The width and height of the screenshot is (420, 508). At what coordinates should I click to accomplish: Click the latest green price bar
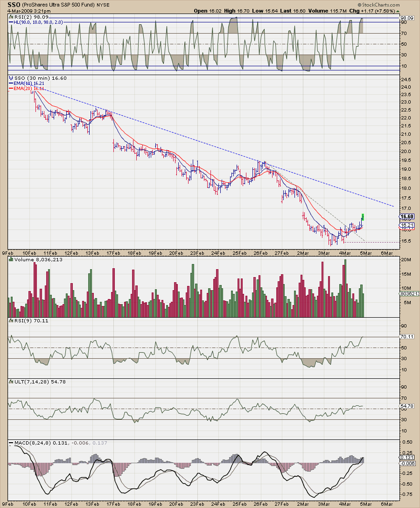coord(363,217)
